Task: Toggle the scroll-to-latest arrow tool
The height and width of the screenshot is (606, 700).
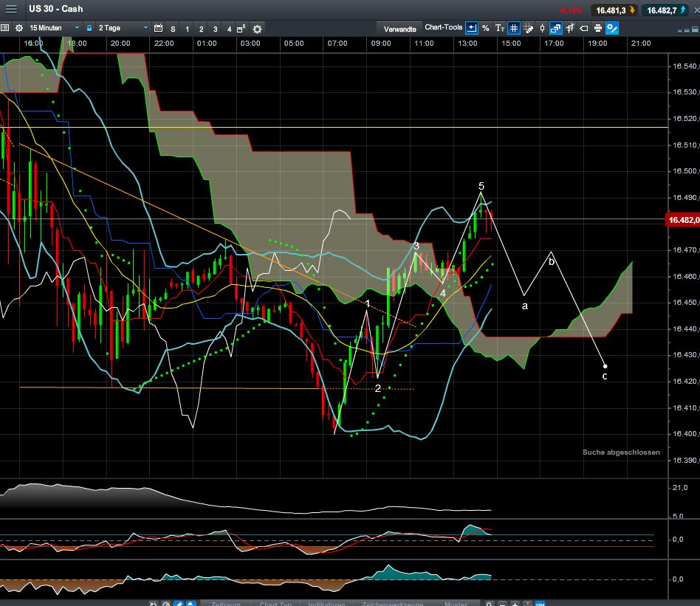Action: click(471, 28)
